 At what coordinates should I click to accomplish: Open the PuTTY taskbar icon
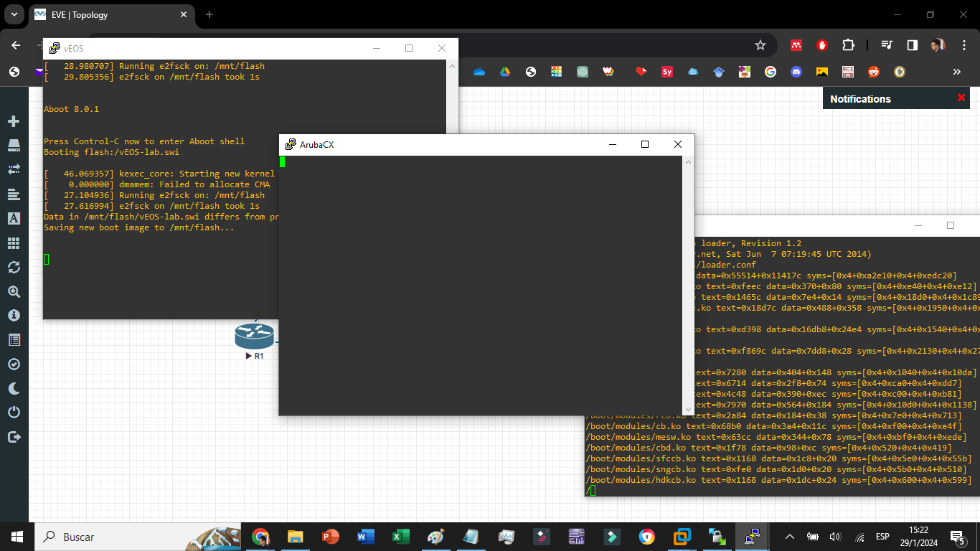tap(752, 537)
